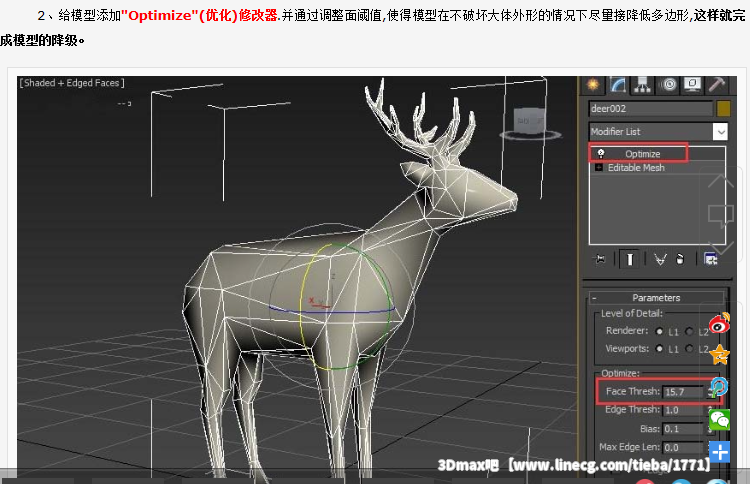Share via the WeChat icon
Image resolution: width=750 pixels, height=484 pixels.
(719, 420)
